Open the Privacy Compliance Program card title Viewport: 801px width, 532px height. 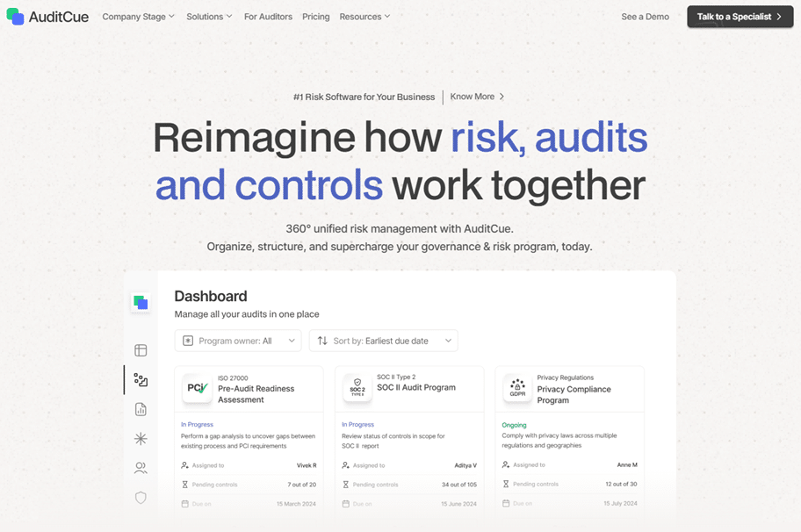tap(574, 395)
